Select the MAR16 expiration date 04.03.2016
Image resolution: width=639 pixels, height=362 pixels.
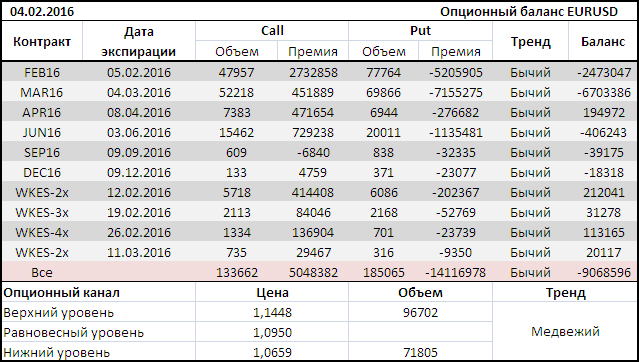point(139,93)
